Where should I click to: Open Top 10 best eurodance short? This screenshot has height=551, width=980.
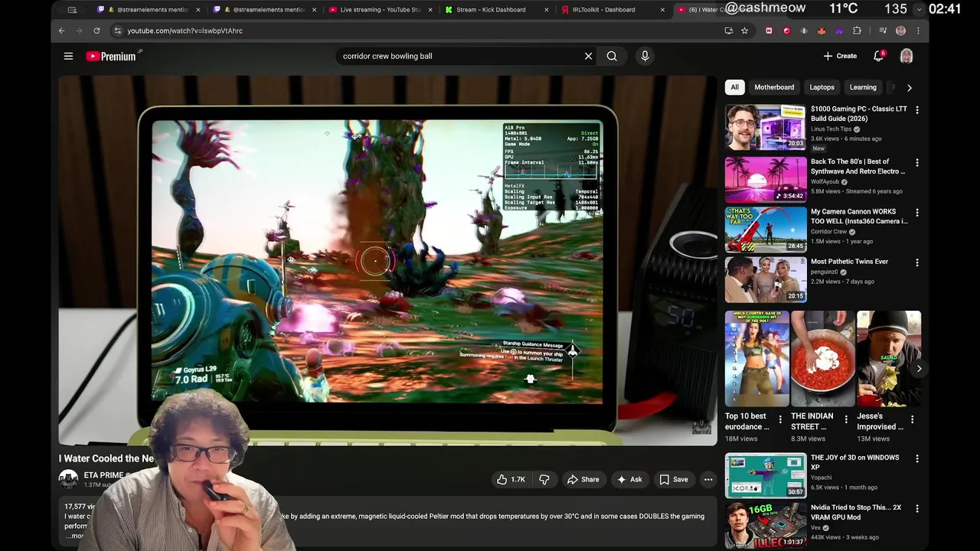pyautogui.click(x=756, y=358)
